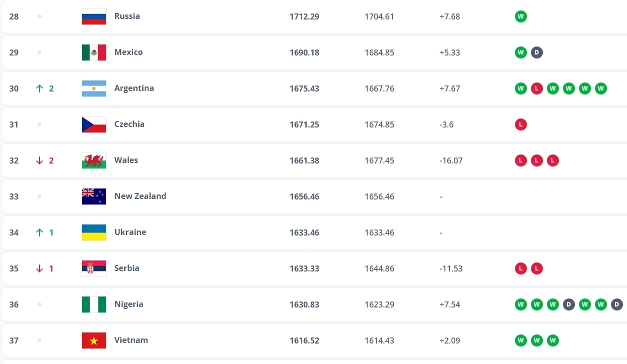
Task: Open the Ukraine team link
Action: (130, 232)
